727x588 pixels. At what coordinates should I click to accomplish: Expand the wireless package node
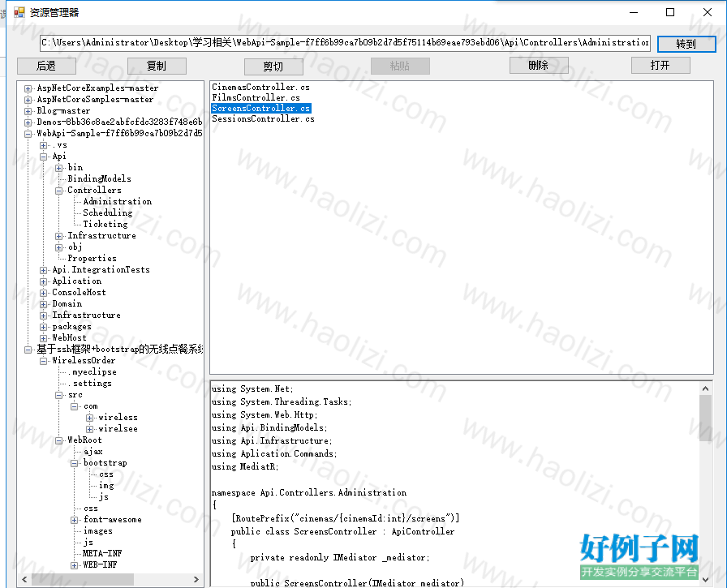point(90,418)
